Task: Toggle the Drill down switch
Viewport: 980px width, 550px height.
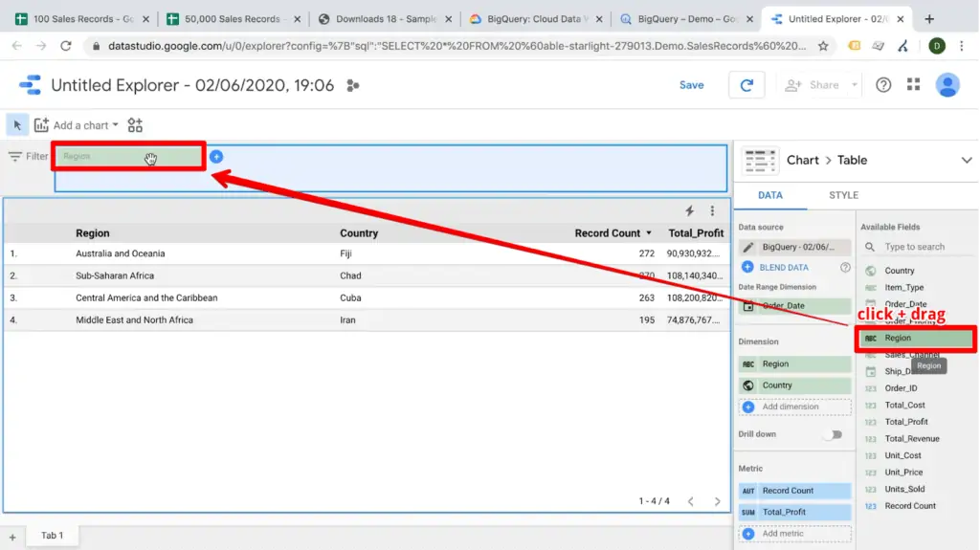Action: tap(834, 434)
